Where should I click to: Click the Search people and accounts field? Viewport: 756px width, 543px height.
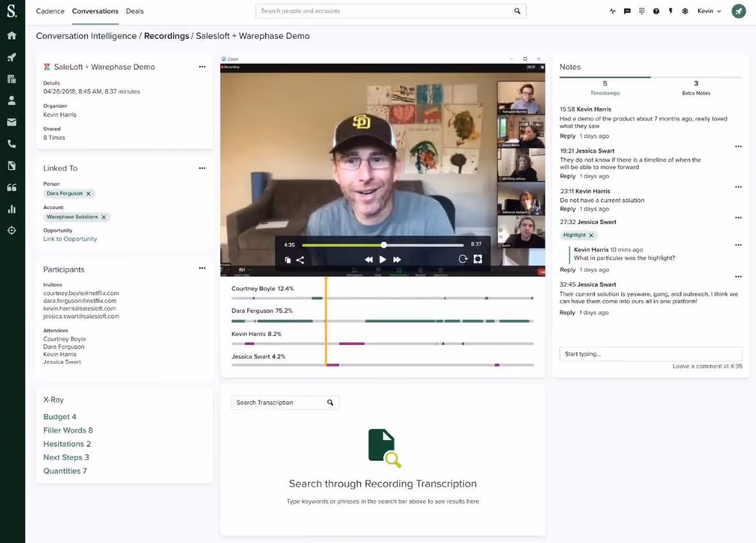coord(390,11)
